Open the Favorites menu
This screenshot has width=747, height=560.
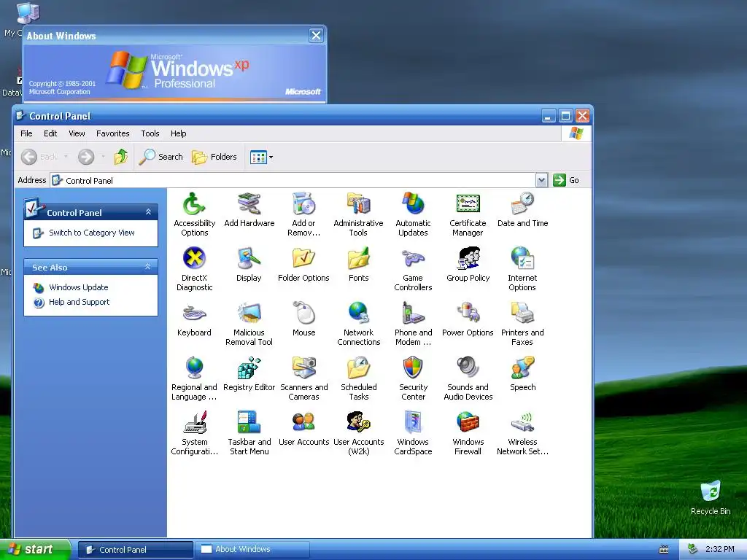tap(113, 133)
